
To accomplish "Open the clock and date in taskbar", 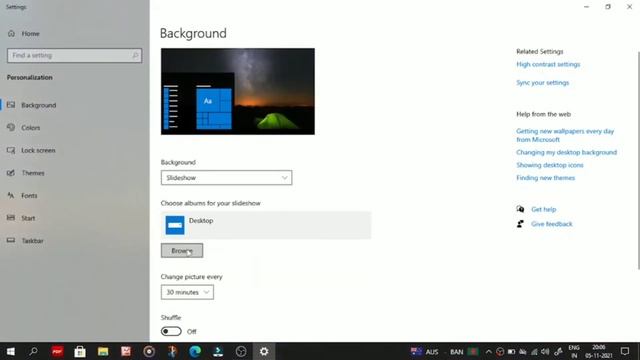I will click(x=599, y=351).
